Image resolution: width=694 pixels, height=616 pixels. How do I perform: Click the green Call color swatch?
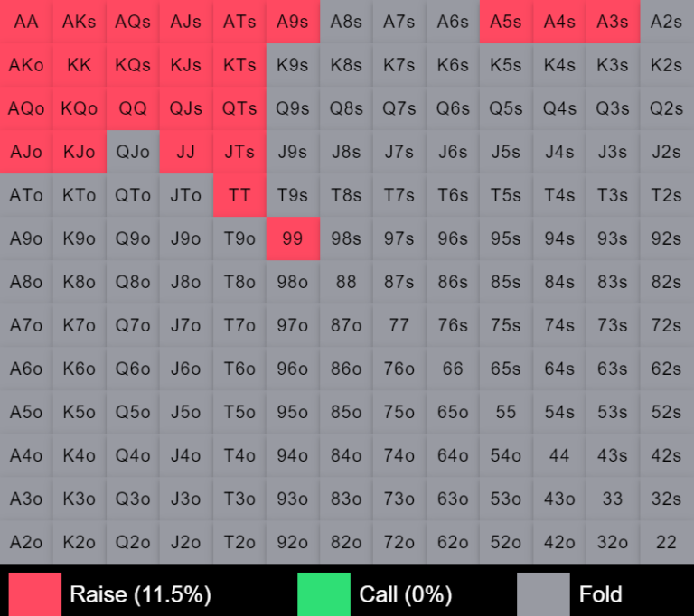coord(324,593)
